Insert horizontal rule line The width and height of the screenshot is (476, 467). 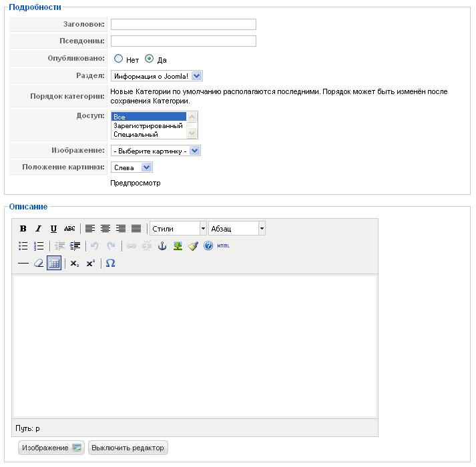23,263
